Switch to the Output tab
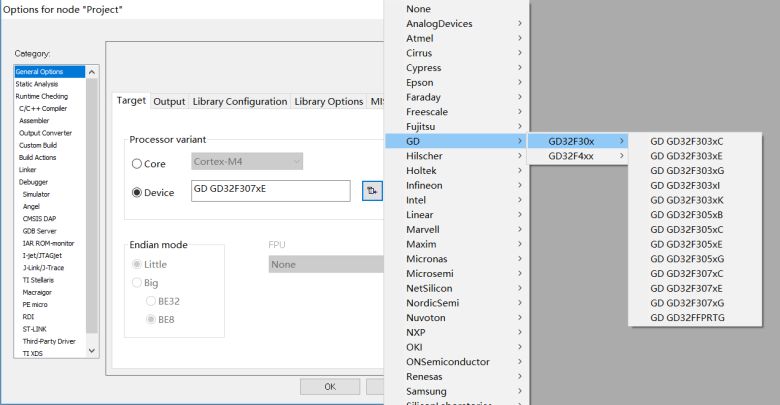This screenshot has height=405, width=780. [169, 101]
